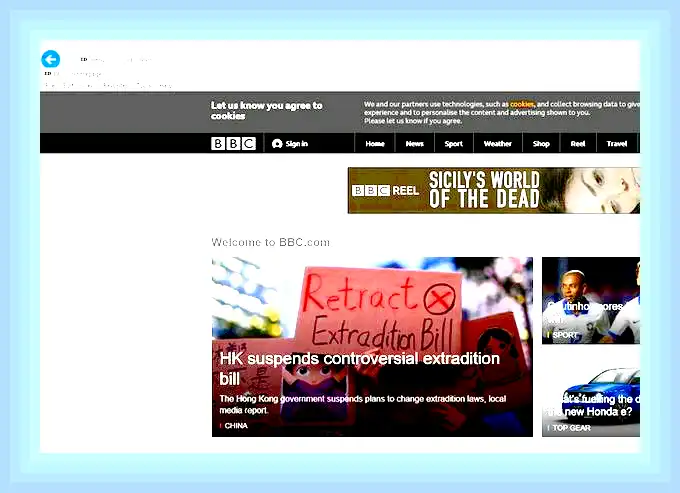This screenshot has width=680, height=493.
Task: Open the Reel section
Action: pyautogui.click(x=578, y=144)
